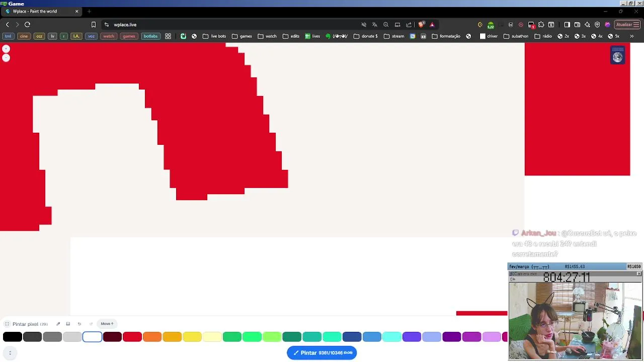This screenshot has width=644, height=362.
Task: Click the zoom-in button on the map
Action: coord(6,49)
